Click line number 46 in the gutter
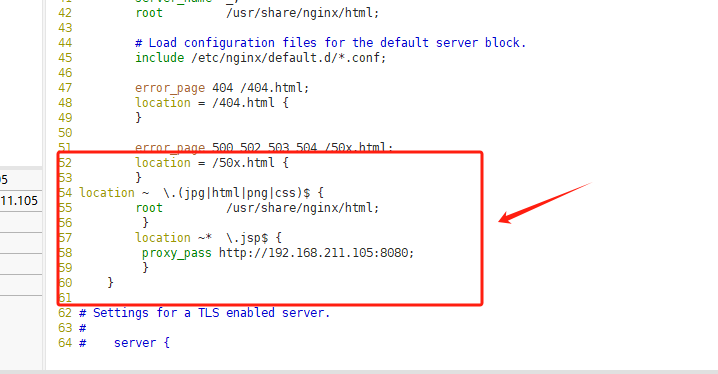Screen dimensions: 718x374 [65, 73]
